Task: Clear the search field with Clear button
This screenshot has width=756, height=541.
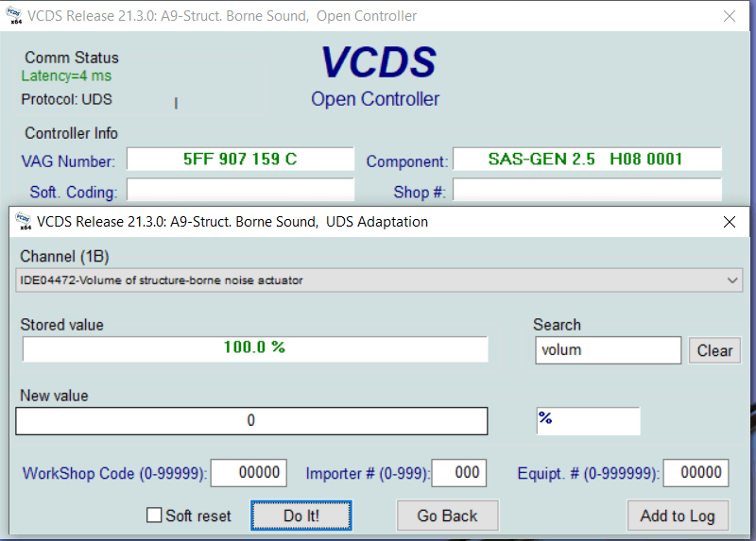Action: pos(714,350)
